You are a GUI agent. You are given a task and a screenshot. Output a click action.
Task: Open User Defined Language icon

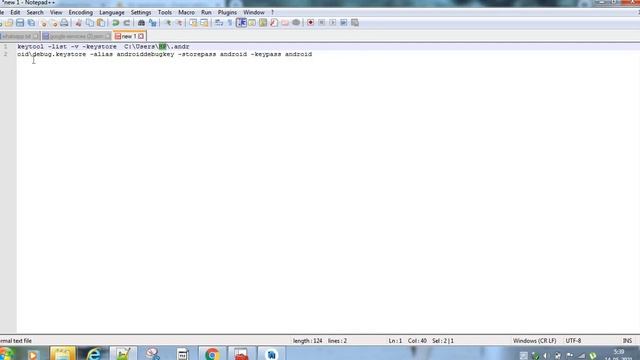tap(252, 23)
